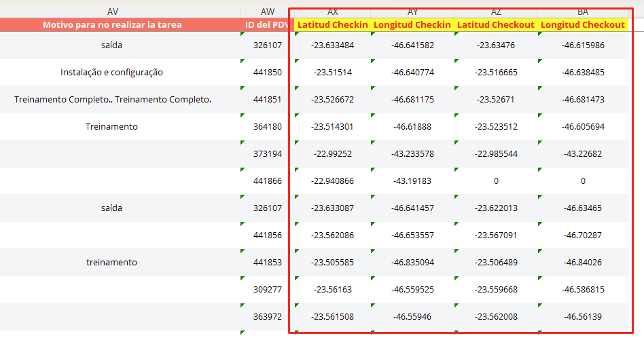644x340 pixels.
Task: Click longitude checkin value -46.835094
Action: [x=412, y=263]
